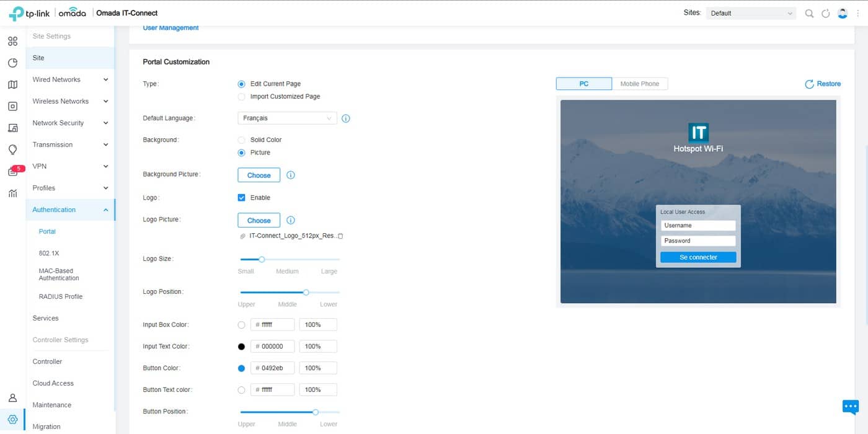Open the Account person icon in sidebar
This screenshot has height=434, width=868.
(x=12, y=398)
